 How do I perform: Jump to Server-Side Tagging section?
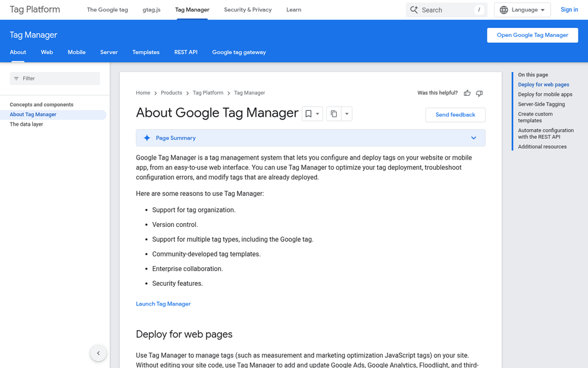(541, 104)
